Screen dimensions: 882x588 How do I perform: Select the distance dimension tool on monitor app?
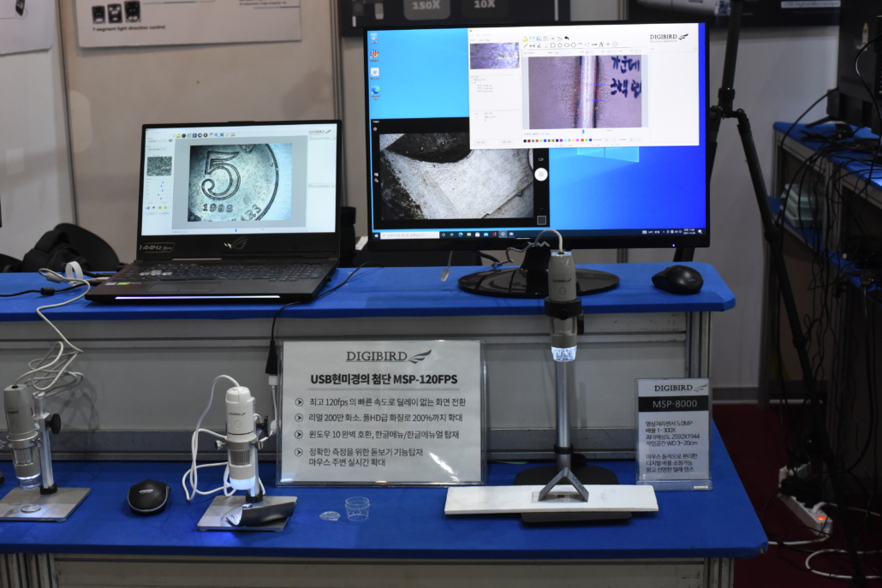(532, 45)
